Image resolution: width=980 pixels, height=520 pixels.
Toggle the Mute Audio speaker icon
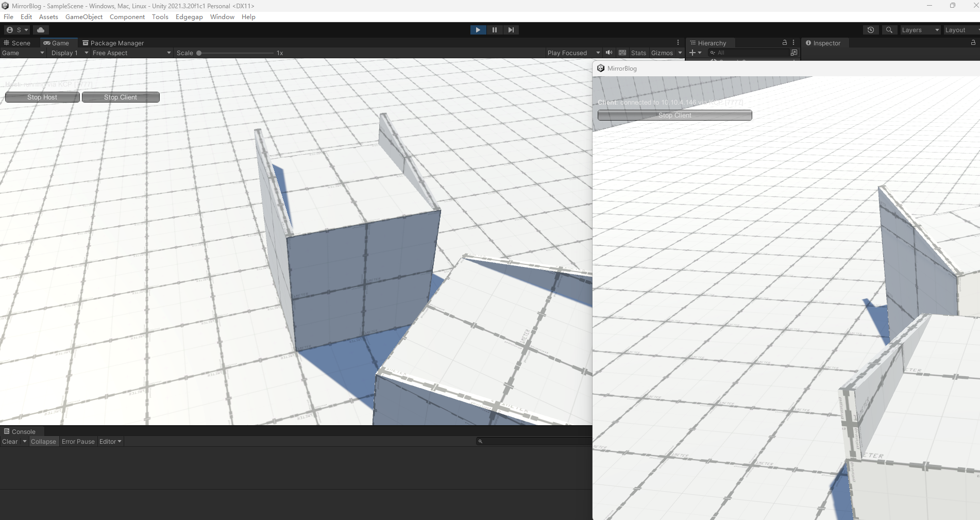(609, 53)
